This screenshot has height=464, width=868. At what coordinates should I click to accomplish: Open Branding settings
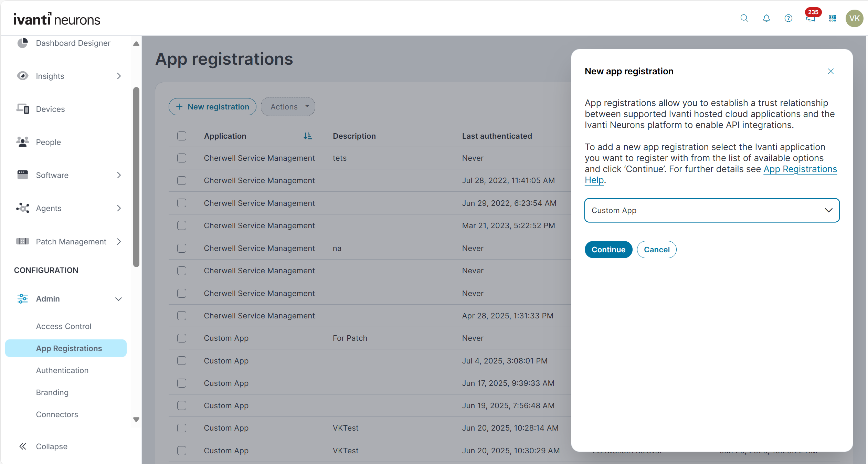52,392
